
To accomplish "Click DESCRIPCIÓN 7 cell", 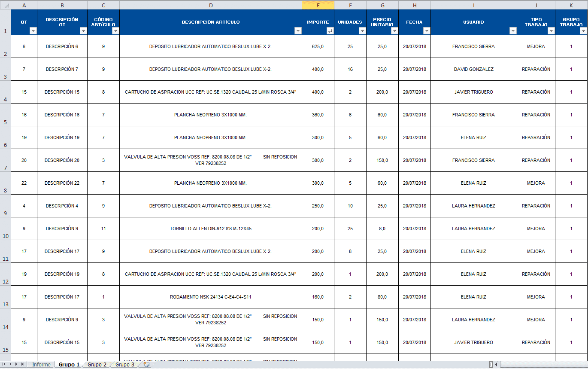I will point(62,69).
